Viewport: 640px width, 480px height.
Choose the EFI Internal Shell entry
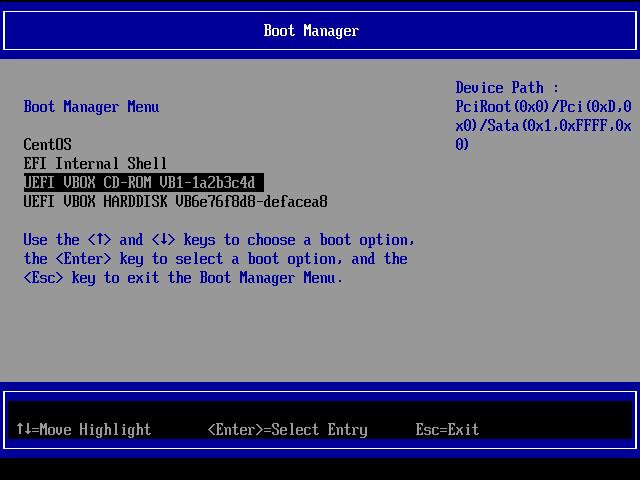[x=95, y=164]
